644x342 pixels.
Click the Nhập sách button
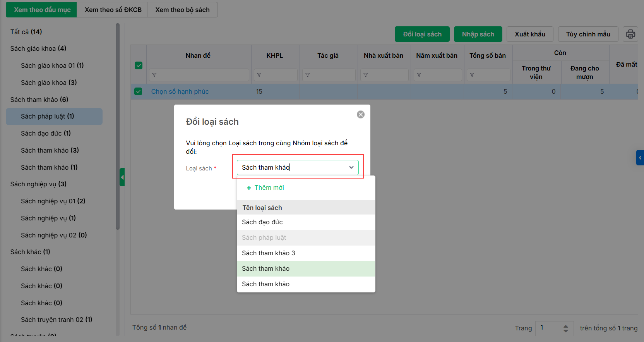[478, 34]
